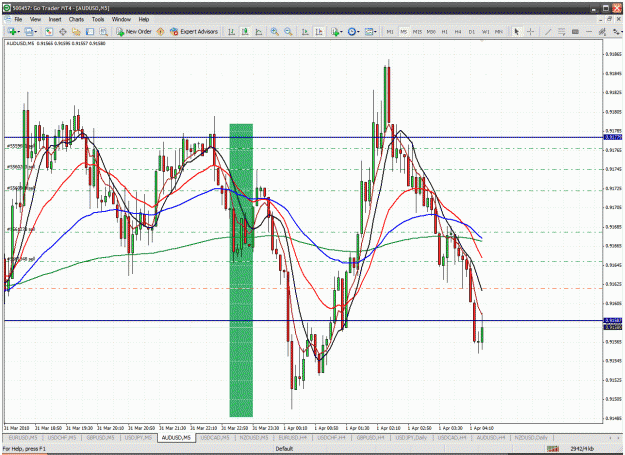Set the timeframe to D1
The height and width of the screenshot is (455, 625).
coord(472,31)
